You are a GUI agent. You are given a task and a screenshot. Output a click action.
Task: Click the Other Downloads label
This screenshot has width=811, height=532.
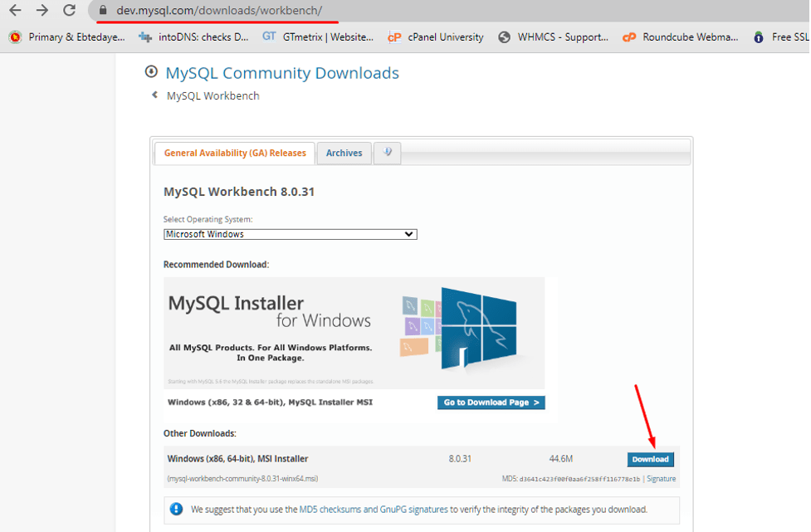[x=200, y=433]
